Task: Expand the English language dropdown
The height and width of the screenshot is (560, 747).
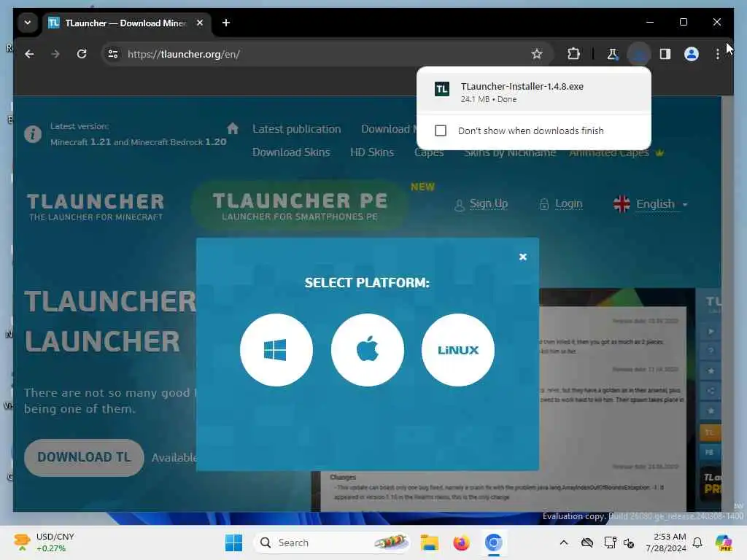Action: pos(651,204)
